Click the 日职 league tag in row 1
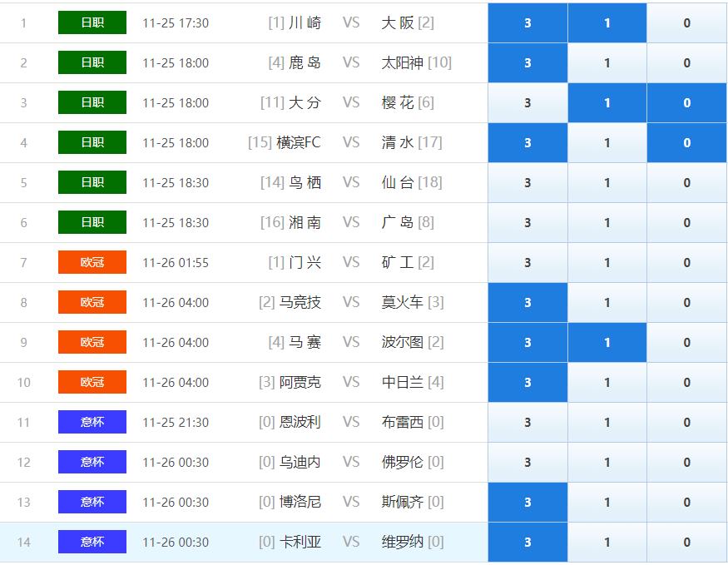The height and width of the screenshot is (565, 728). (92, 22)
